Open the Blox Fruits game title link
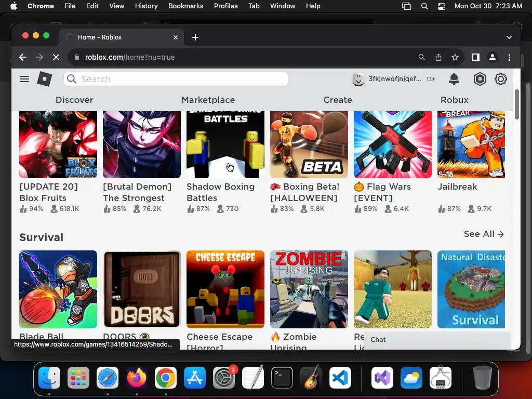Viewport: 532px width, 399px height. (48, 192)
